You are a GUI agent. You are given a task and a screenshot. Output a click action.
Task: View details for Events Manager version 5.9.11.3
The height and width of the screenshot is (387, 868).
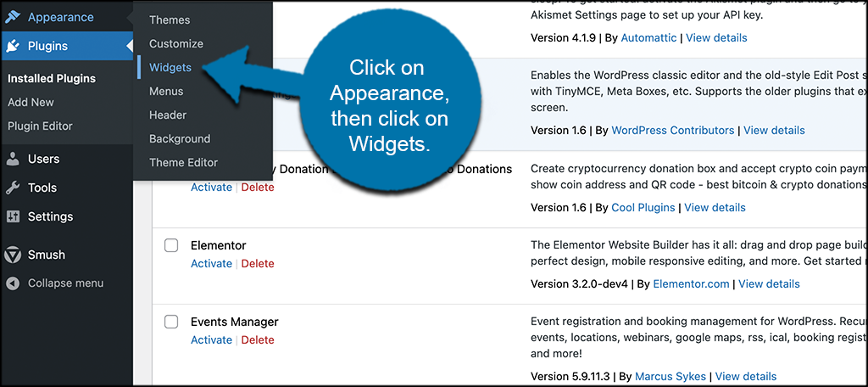pyautogui.click(x=746, y=377)
